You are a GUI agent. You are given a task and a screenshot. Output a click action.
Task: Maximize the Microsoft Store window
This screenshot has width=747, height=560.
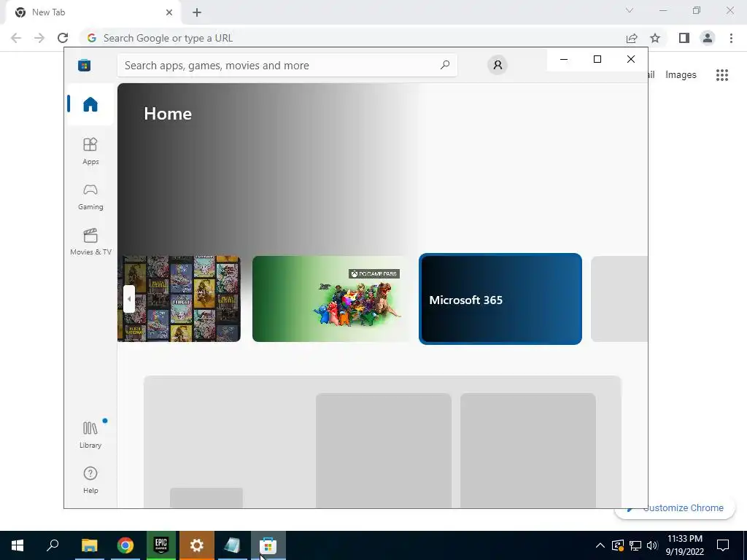pos(597,59)
